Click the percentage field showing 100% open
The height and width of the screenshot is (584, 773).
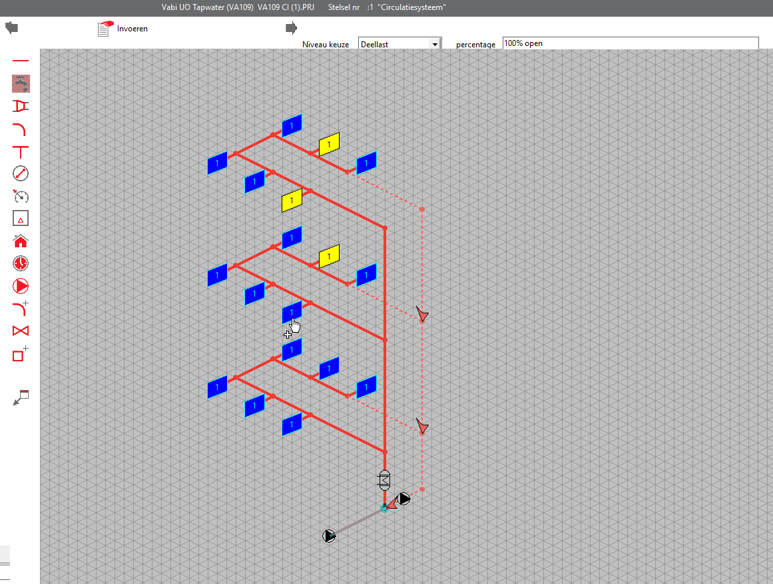[x=630, y=43]
